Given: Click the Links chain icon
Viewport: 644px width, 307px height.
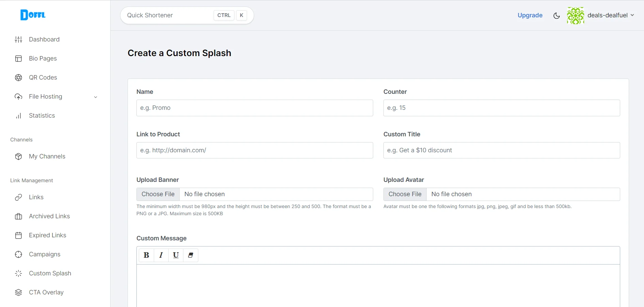Looking at the screenshot, I should click(x=18, y=197).
